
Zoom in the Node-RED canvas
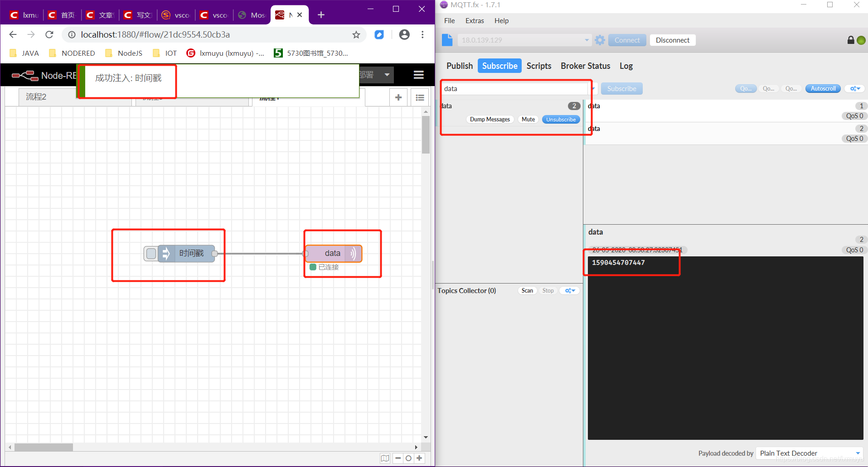coord(419,458)
